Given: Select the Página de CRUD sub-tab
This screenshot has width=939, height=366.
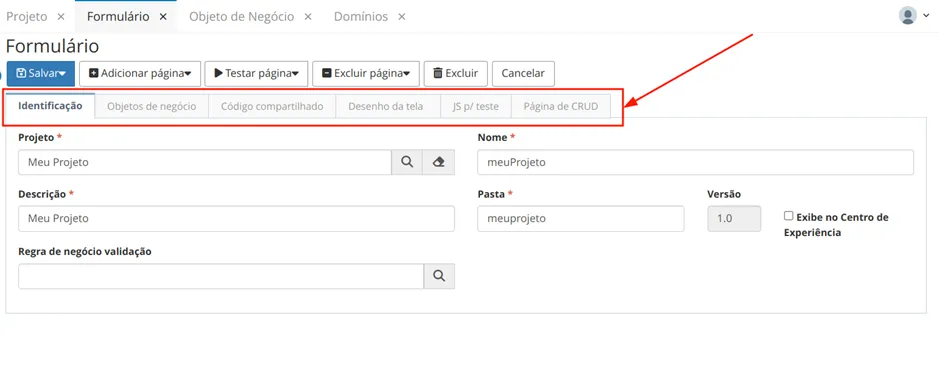Looking at the screenshot, I should click(x=561, y=107).
